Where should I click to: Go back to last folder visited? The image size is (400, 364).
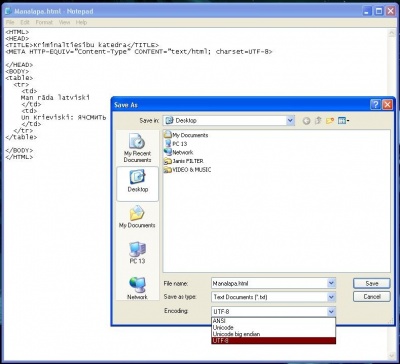click(306, 121)
